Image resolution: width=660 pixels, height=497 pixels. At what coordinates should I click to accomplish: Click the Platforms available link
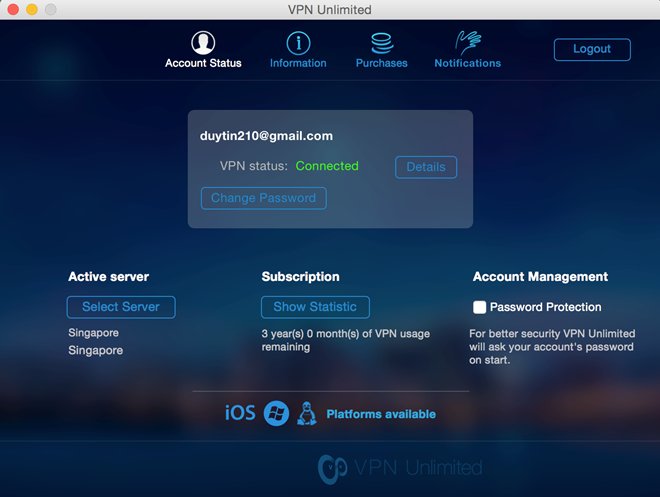(381, 414)
